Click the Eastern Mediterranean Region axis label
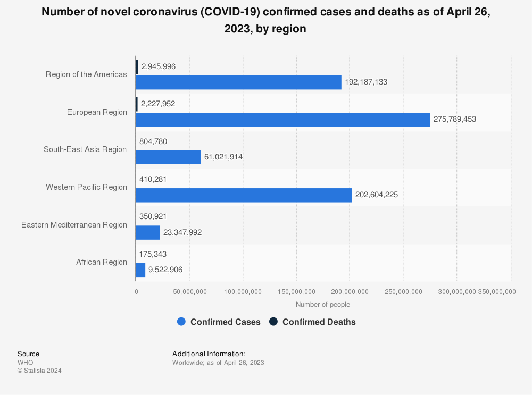 coord(74,225)
